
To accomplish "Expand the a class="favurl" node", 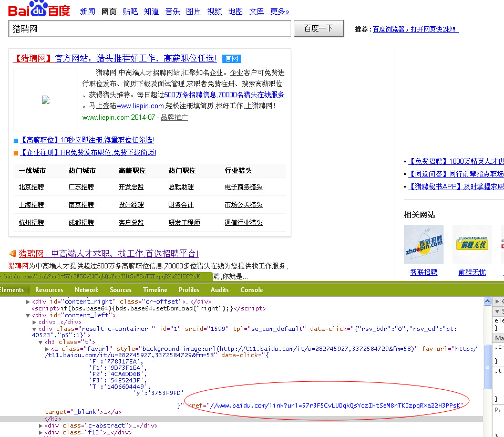I will tap(47, 349).
